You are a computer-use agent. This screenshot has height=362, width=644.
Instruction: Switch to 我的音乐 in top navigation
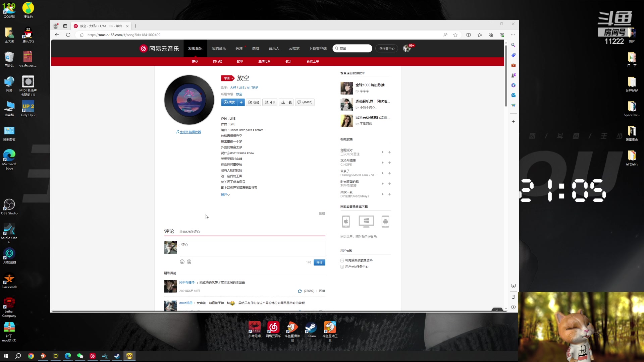(x=219, y=49)
